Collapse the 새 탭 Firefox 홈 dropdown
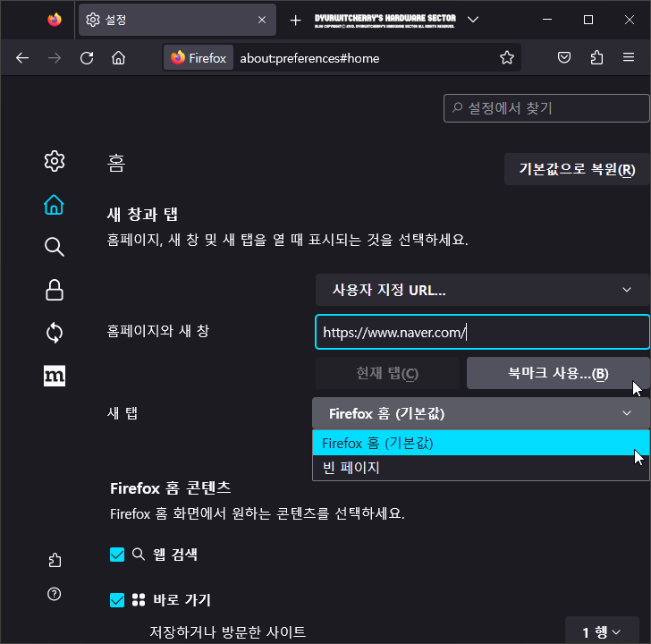Image resolution: width=651 pixels, height=644 pixels. (481, 413)
